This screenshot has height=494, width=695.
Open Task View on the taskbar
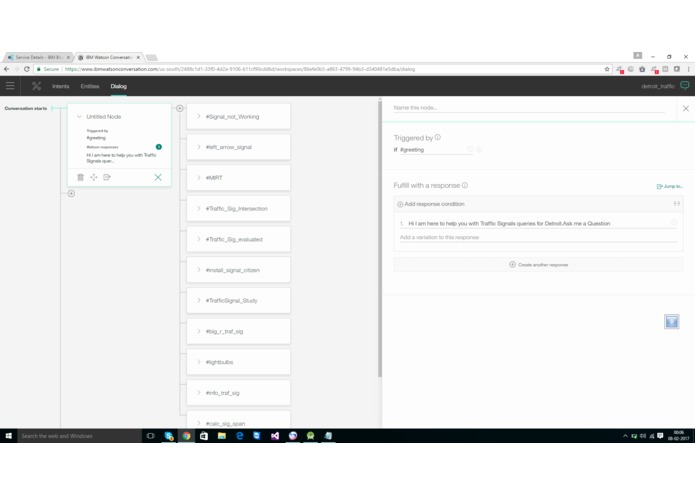click(x=151, y=436)
